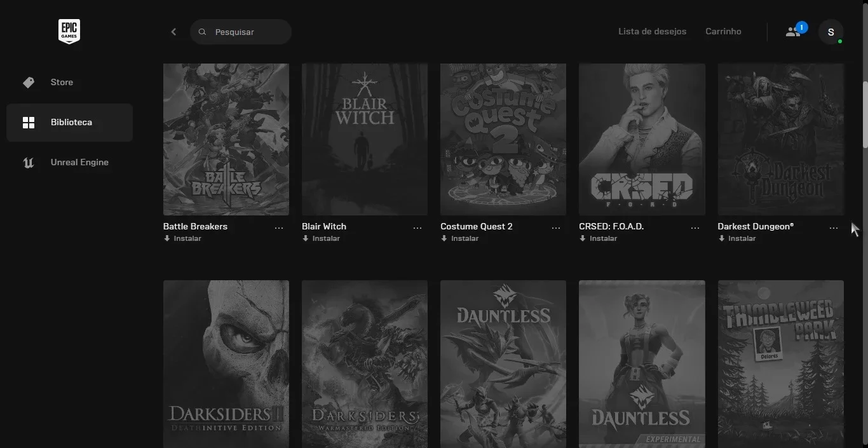This screenshot has height=448, width=868.
Task: Open the Dauntless cover art
Action: tap(503, 364)
